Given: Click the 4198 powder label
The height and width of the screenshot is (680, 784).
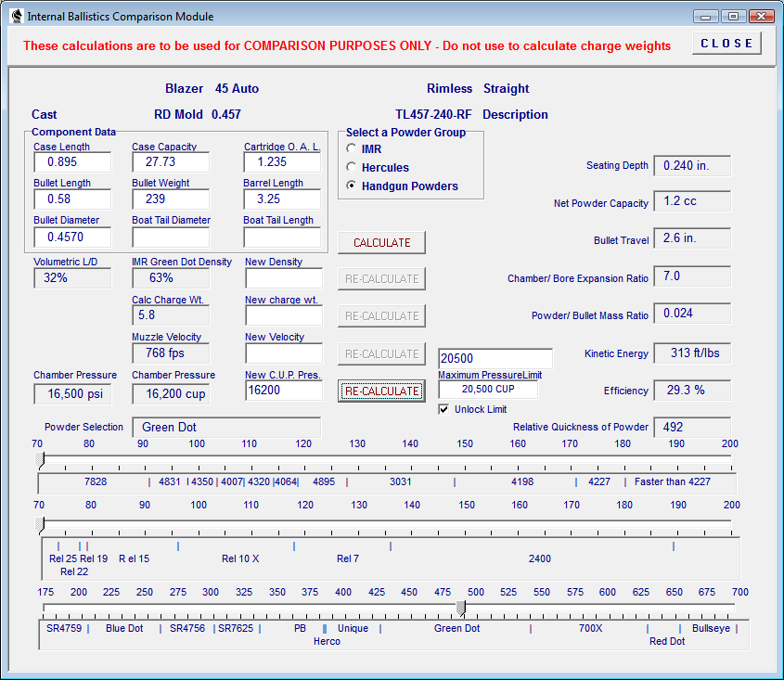Looking at the screenshot, I should click(x=522, y=481).
